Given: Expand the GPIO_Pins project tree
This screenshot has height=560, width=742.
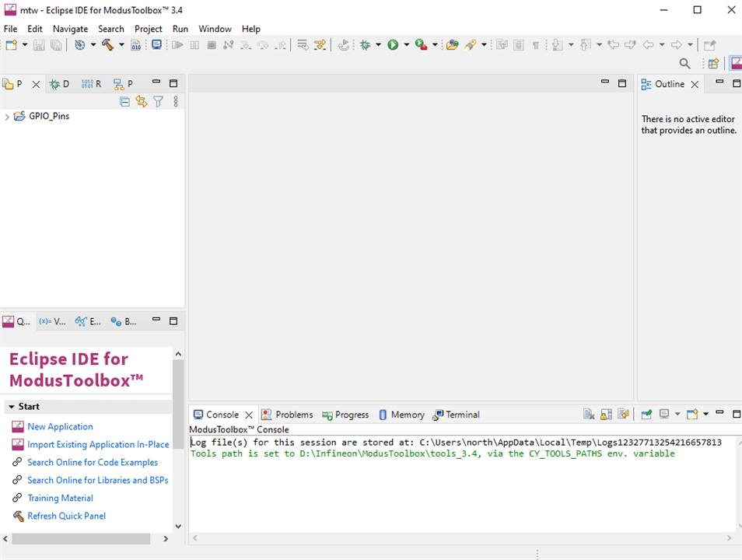Looking at the screenshot, I should (x=7, y=117).
